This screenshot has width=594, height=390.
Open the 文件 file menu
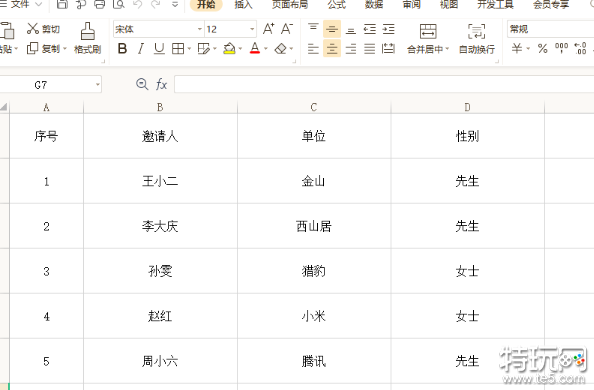click(x=20, y=4)
